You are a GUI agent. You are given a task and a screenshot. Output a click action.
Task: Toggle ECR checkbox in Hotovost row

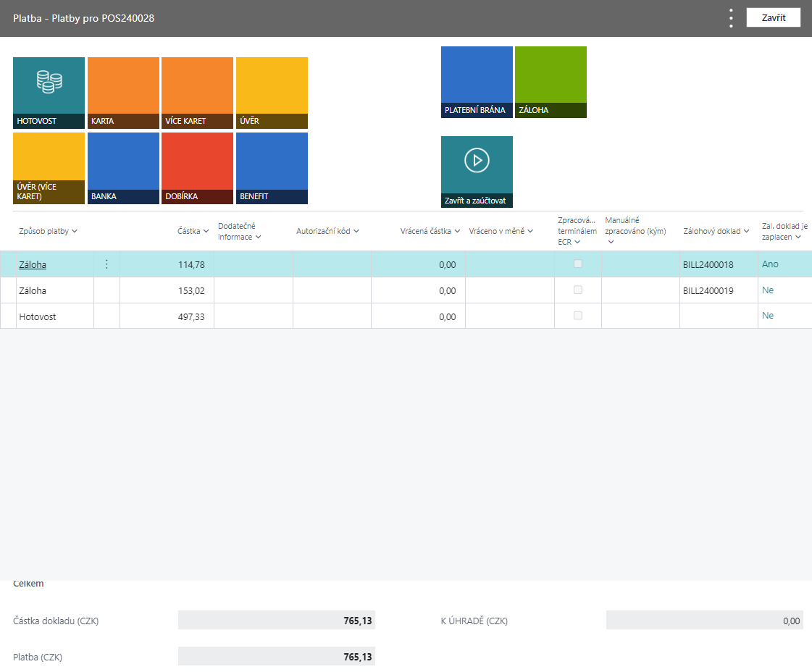pyautogui.click(x=578, y=316)
